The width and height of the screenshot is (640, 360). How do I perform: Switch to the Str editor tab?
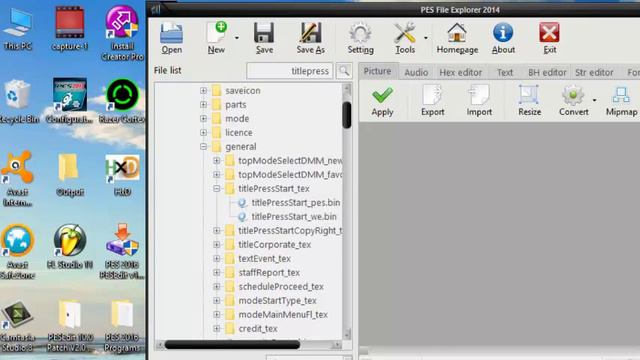594,72
